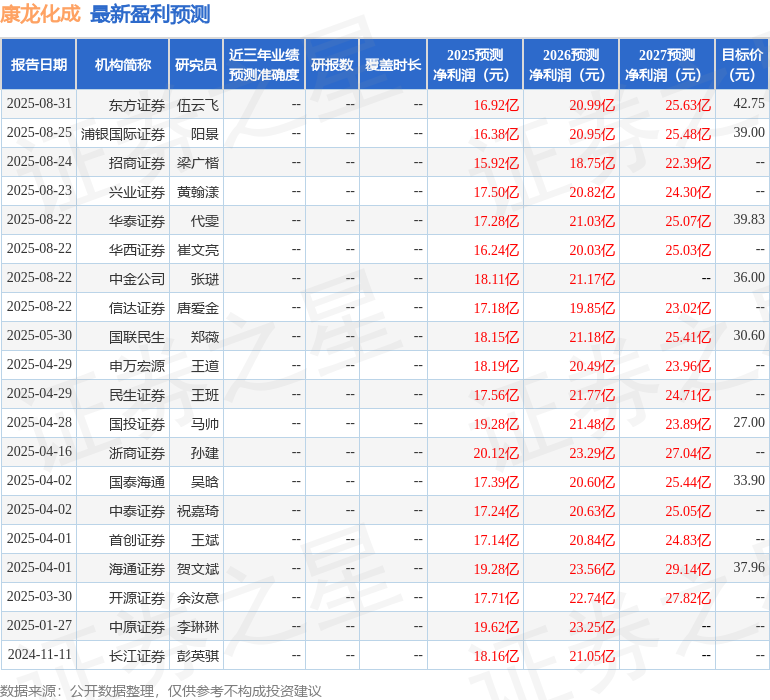
Task: Click the 21.17亿 profit value
Action: 592,279
